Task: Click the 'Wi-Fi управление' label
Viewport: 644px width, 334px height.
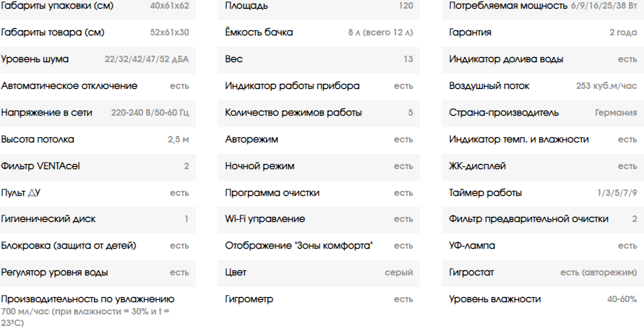Action: pyautogui.click(x=265, y=219)
